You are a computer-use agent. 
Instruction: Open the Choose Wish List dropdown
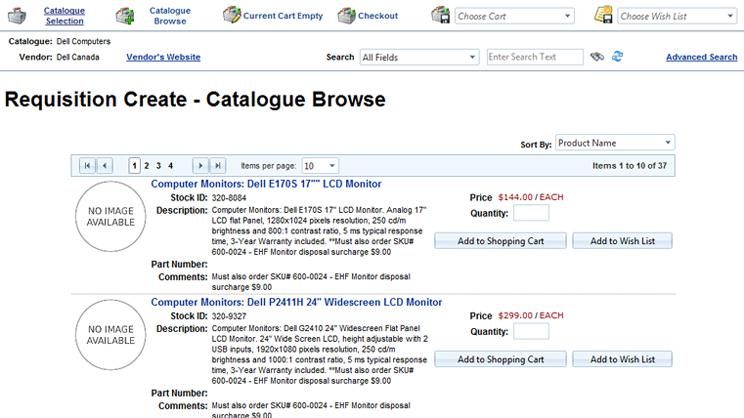click(x=677, y=16)
